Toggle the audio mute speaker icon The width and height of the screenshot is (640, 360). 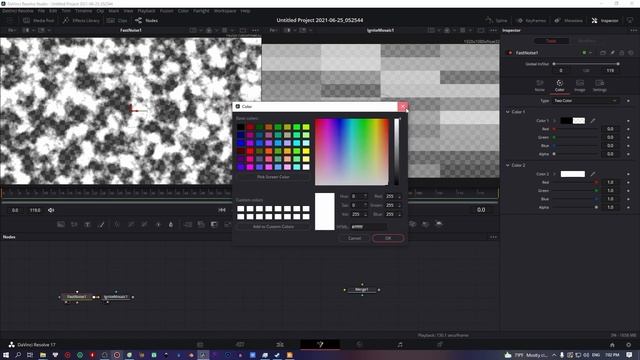(51, 210)
